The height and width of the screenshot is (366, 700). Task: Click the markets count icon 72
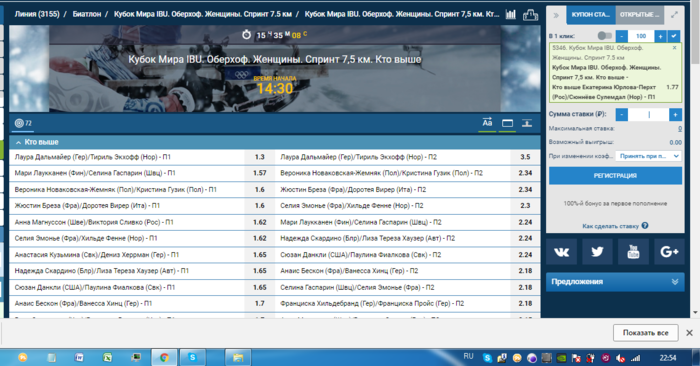[23, 123]
